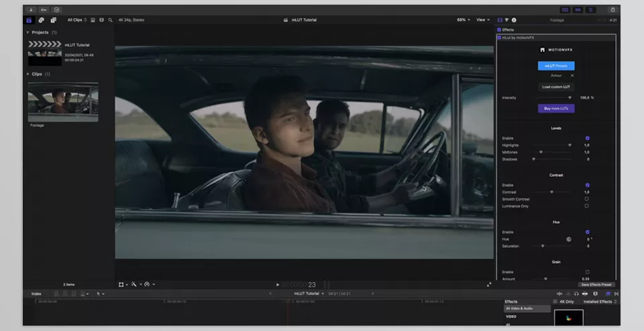Viewport: 644px width, 331px height.
Task: Click the play button under viewer
Action: (x=278, y=285)
